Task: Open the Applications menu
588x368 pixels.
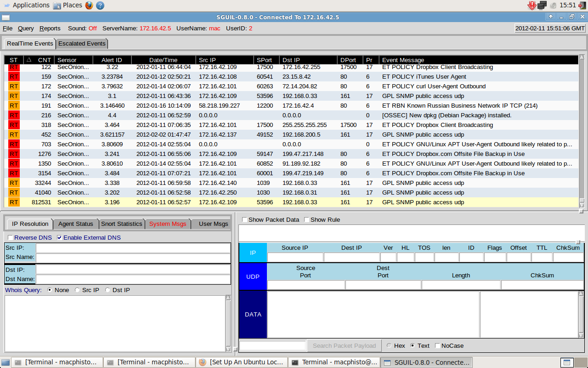Action: pos(27,6)
